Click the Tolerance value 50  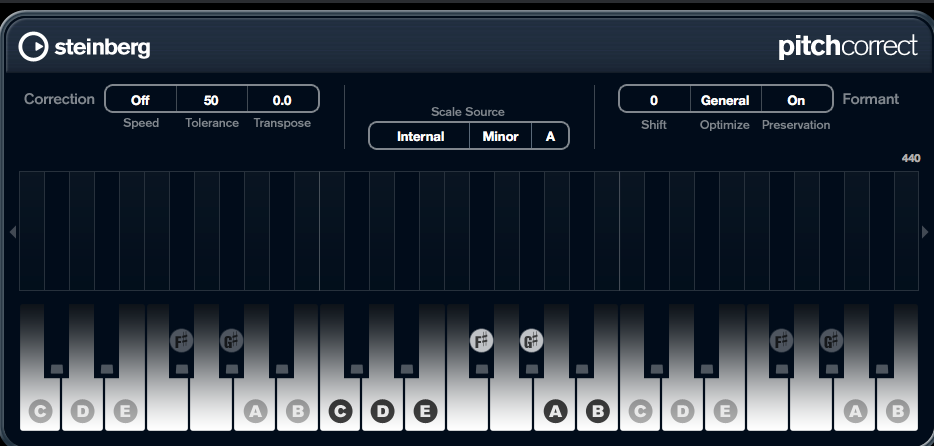pos(211,100)
